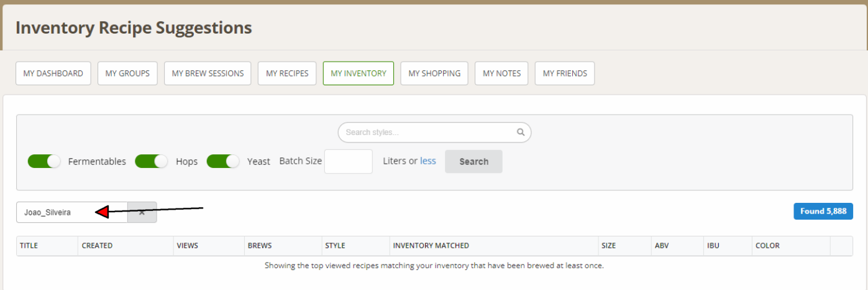Click the Found 5,888 badge
Image resolution: width=868 pixels, height=290 pixels.
coord(823,212)
